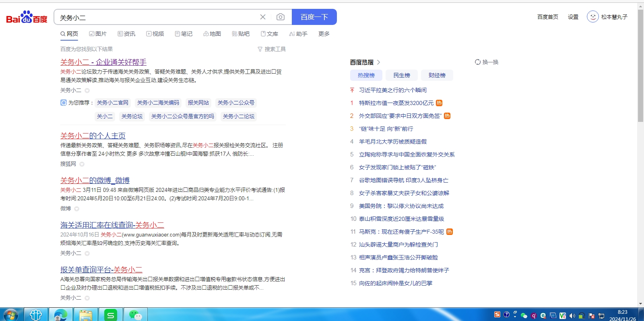Screen dimensions: 644x321
Task: Click the 百度一下 search button
Action: click(x=314, y=17)
